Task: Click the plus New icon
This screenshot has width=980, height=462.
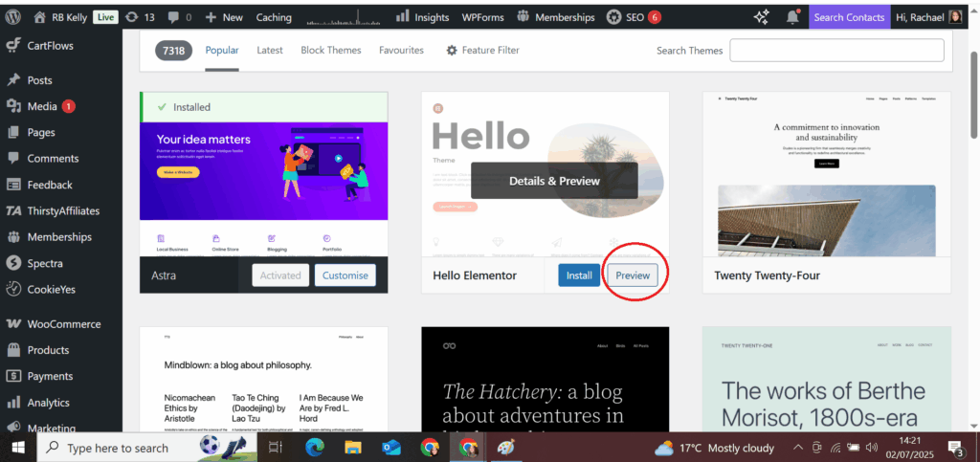Action: click(211, 17)
